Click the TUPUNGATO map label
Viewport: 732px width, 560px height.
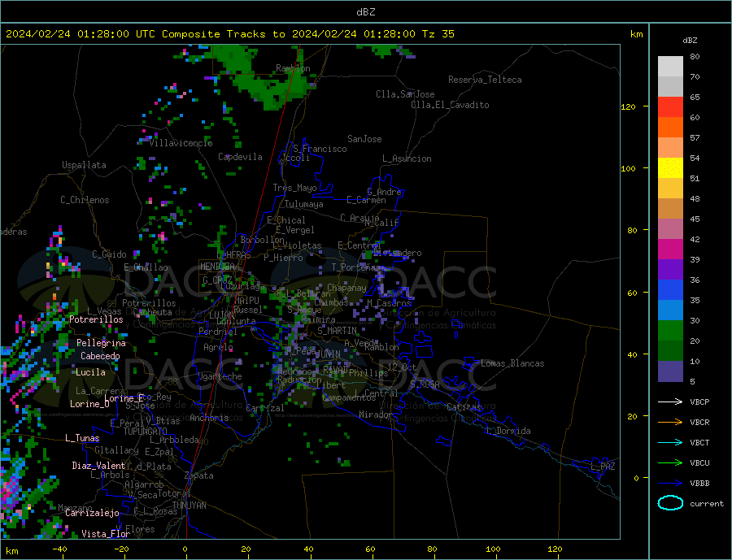(146, 432)
